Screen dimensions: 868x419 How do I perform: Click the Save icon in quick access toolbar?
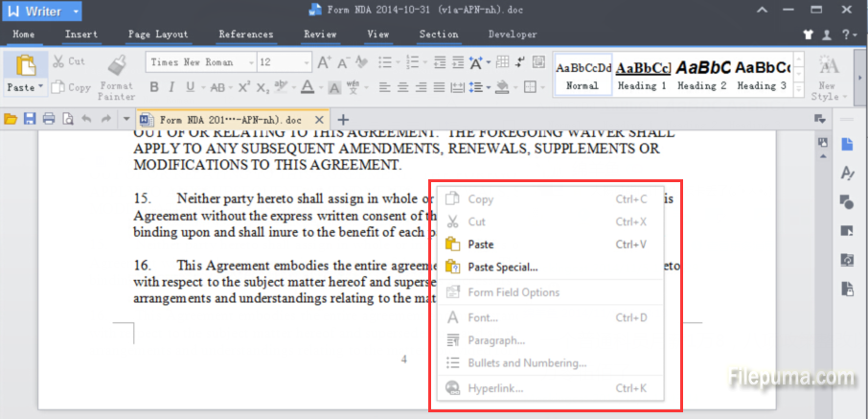tap(29, 119)
